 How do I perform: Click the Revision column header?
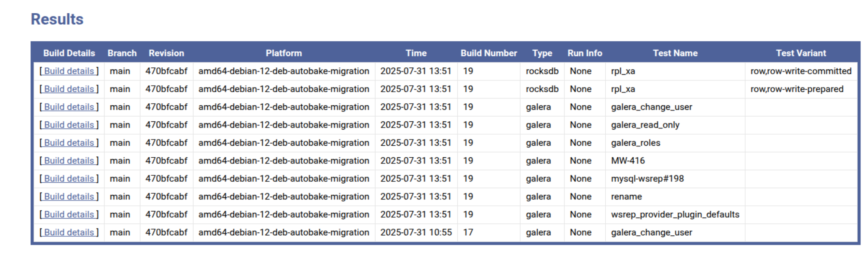pyautogui.click(x=166, y=53)
